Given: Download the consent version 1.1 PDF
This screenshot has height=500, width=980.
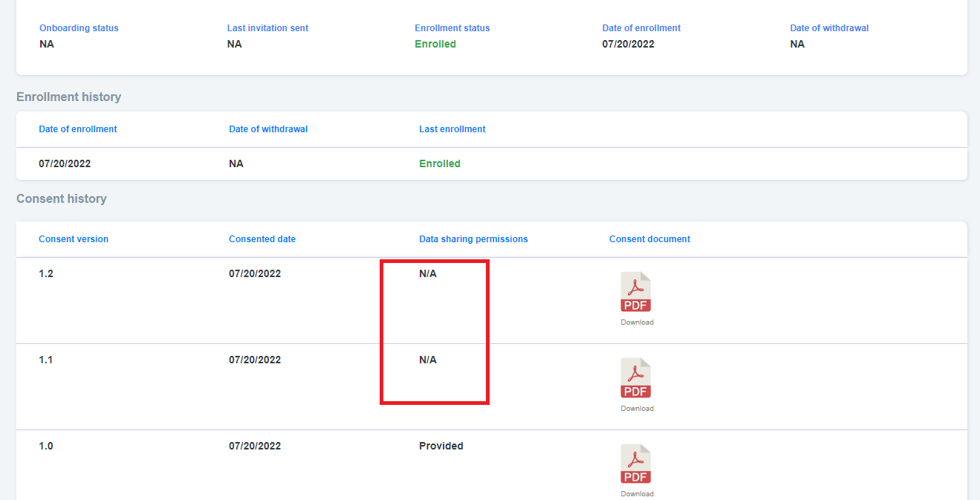Looking at the screenshot, I should 636,378.
